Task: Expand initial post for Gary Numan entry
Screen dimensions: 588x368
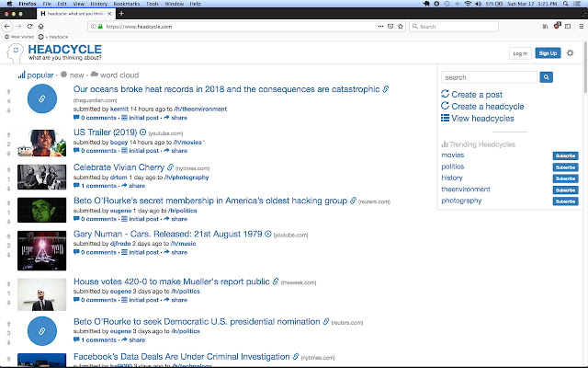Action: click(x=140, y=252)
